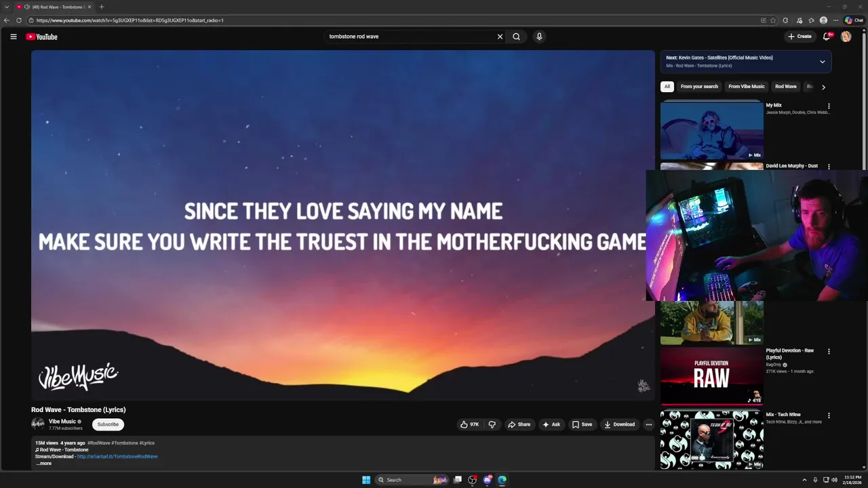Open Mix - Tech N9ne thumbnail
868x488 pixels.
(712, 439)
